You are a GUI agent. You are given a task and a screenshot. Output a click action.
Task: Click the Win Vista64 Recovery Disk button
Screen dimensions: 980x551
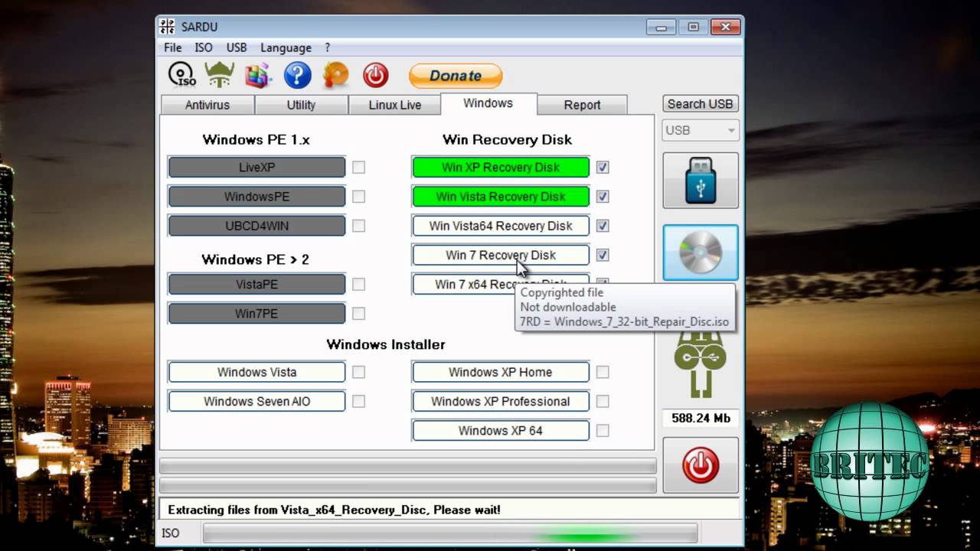point(501,226)
